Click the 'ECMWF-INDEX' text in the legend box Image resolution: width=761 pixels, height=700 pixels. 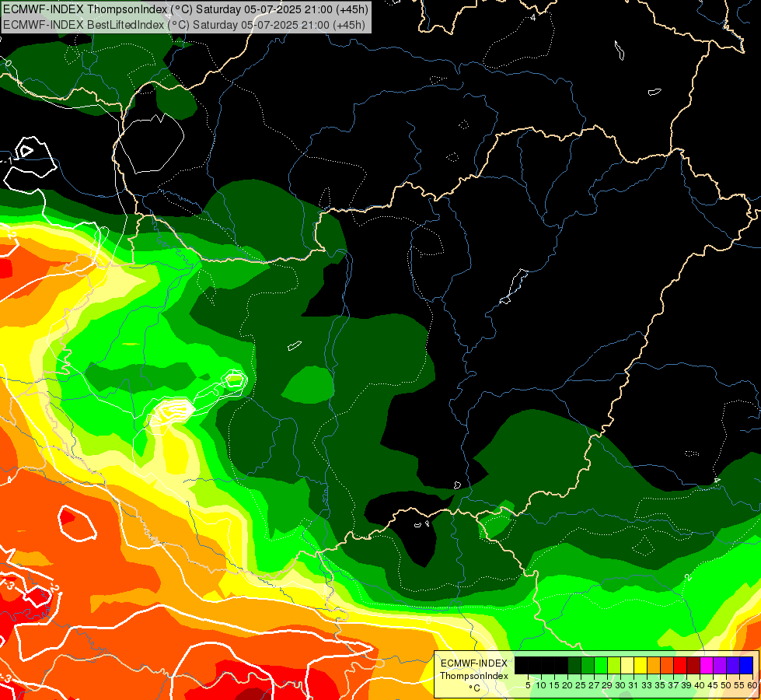click(x=474, y=663)
